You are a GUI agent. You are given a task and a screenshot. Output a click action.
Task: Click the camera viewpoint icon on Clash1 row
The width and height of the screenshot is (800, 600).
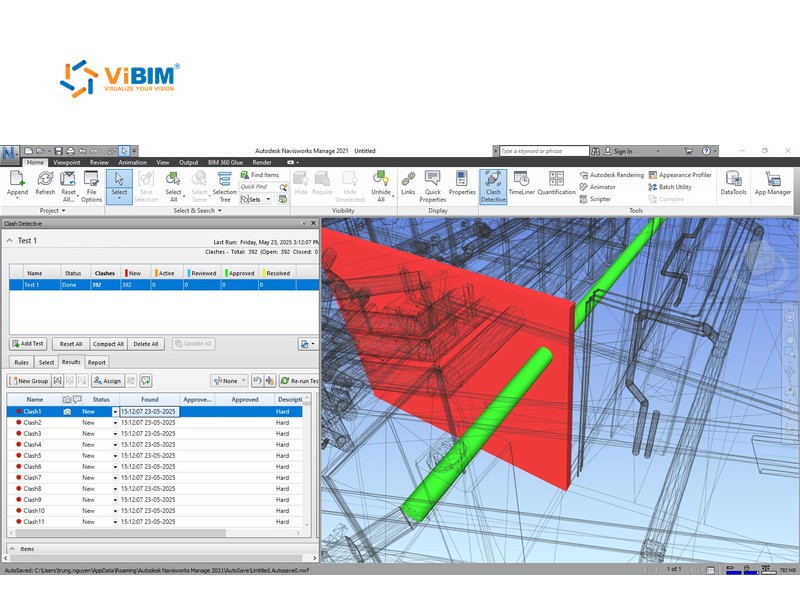[x=67, y=411]
